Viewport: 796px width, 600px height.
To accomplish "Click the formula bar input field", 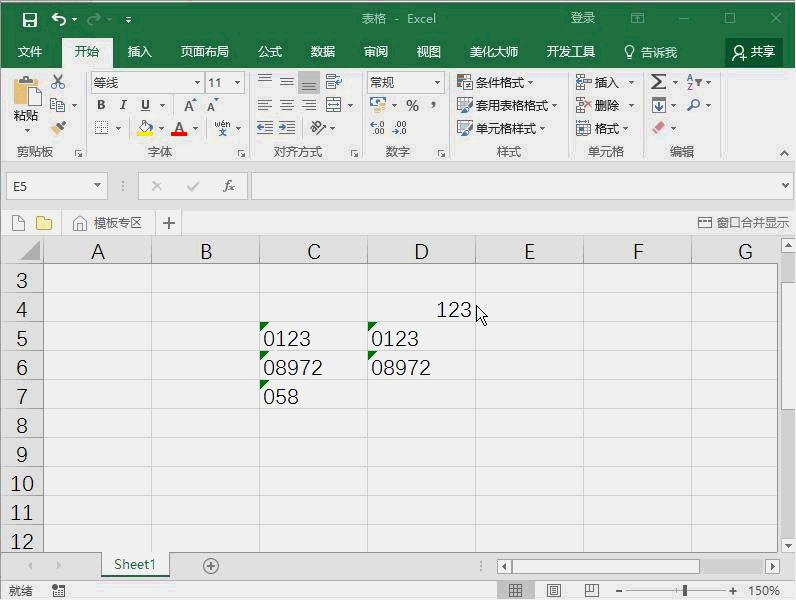I will click(514, 186).
